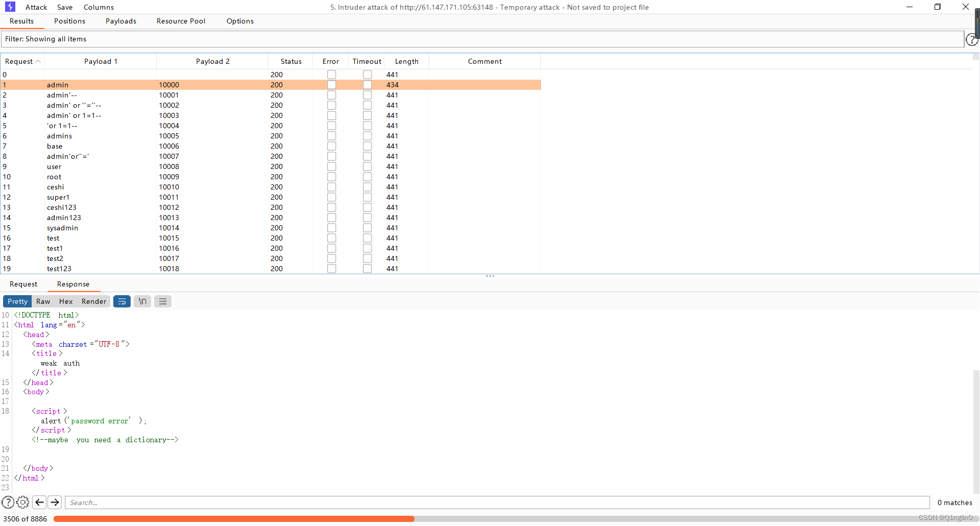Sort results by Length column header

tap(406, 61)
